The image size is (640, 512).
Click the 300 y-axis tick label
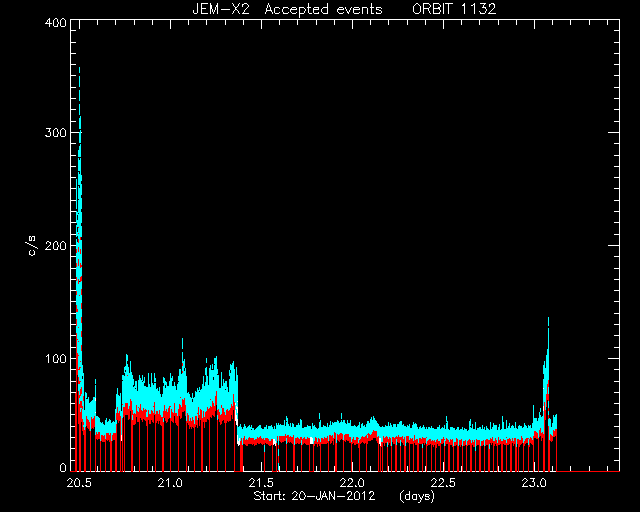coord(55,133)
